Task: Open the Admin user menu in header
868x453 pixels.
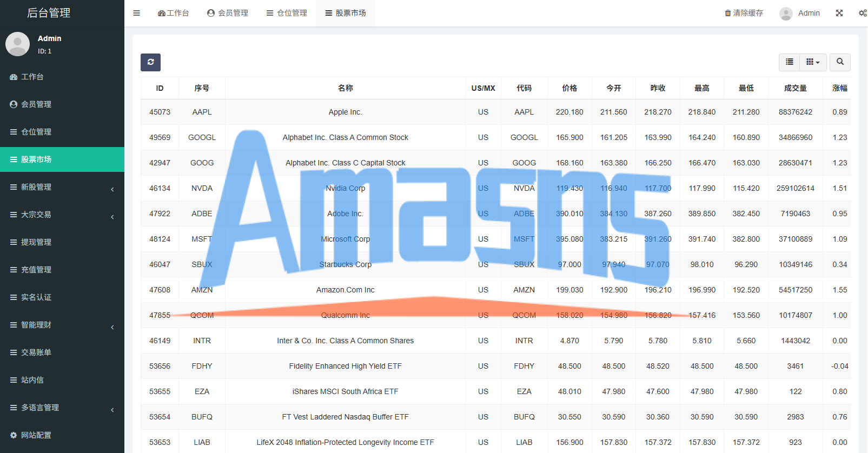Action: pos(800,13)
